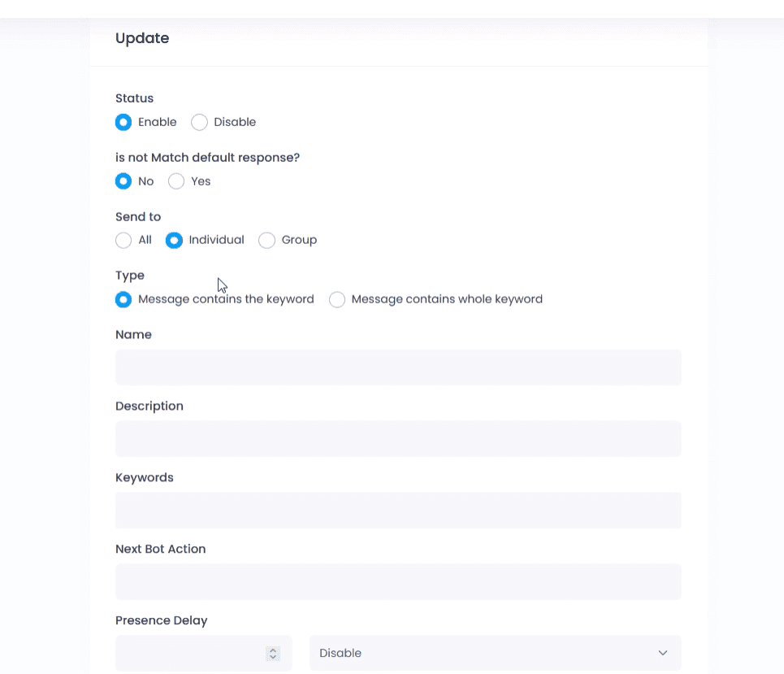The image size is (784, 674).
Task: Increase Presence Delay with the up arrow
Action: point(273,650)
